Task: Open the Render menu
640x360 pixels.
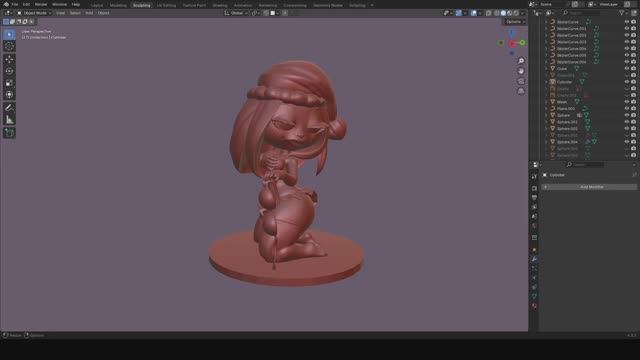Action: click(x=41, y=4)
